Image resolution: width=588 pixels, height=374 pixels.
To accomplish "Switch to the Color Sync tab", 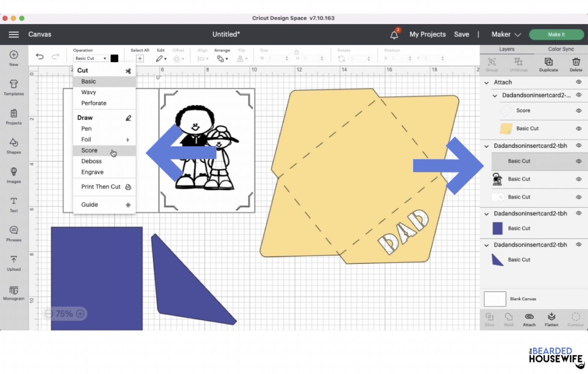I will (x=560, y=49).
